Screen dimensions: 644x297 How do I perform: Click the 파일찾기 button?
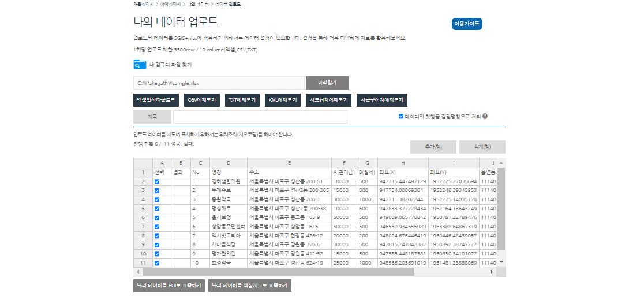(x=327, y=83)
